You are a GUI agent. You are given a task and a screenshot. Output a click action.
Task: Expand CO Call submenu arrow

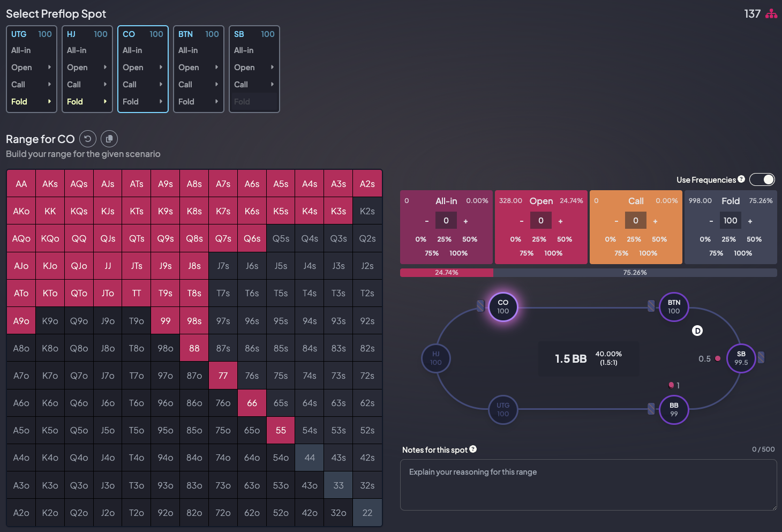(161, 84)
